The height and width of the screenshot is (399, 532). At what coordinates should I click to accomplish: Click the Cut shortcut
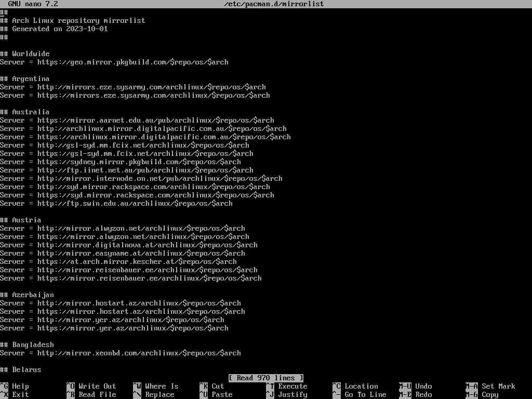[x=212, y=386]
